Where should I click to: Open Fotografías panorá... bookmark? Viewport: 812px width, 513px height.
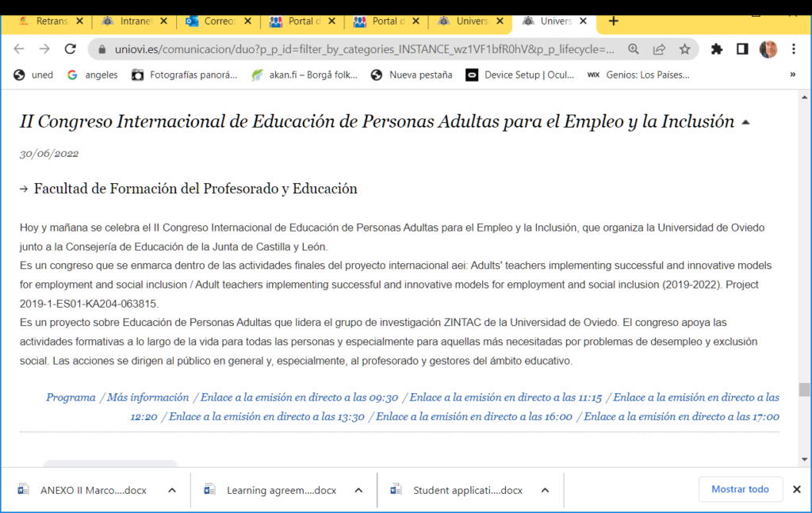[184, 75]
